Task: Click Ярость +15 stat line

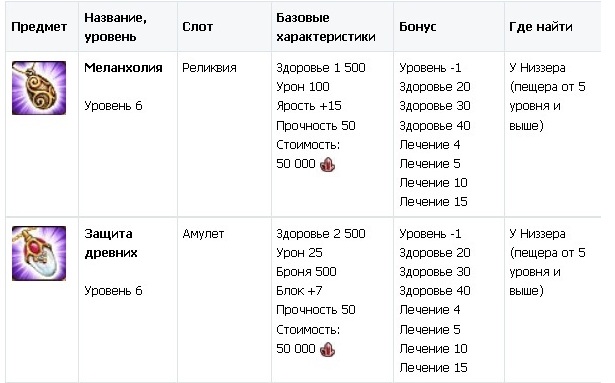Action: tap(309, 106)
